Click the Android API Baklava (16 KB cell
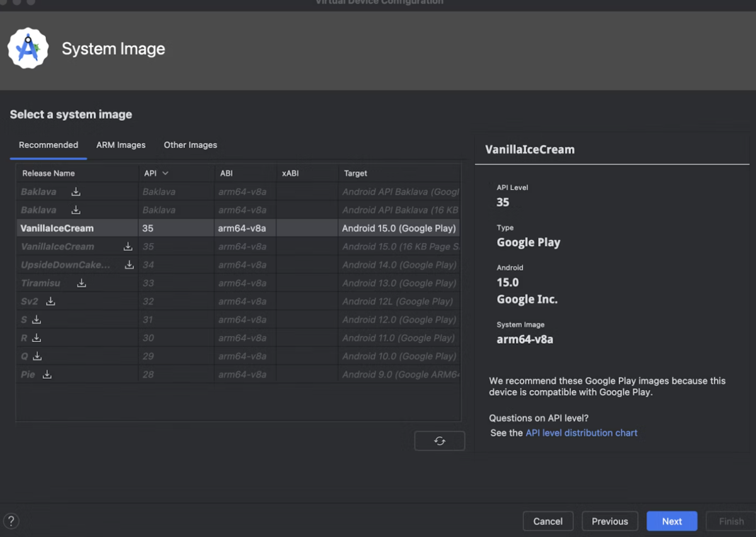 pyautogui.click(x=399, y=210)
